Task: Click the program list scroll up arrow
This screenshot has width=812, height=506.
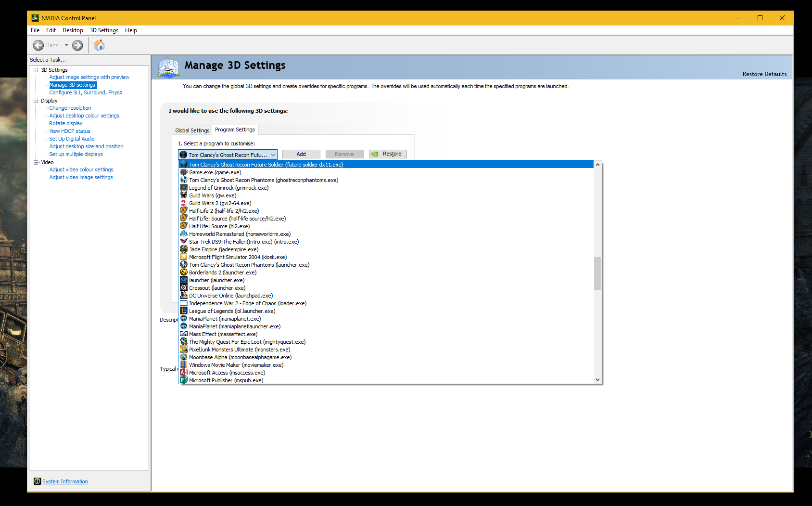Action: point(598,165)
